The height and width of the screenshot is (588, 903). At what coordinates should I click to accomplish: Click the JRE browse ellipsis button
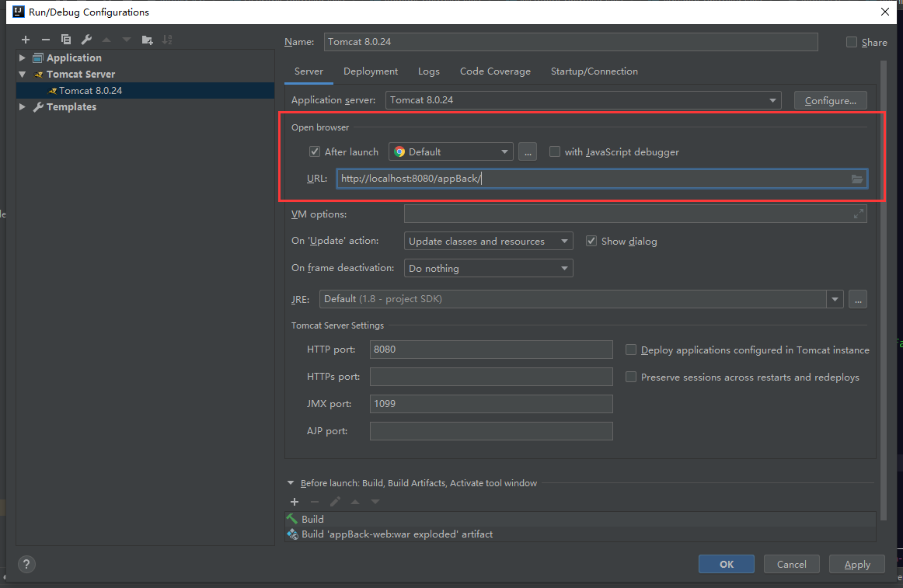point(858,299)
